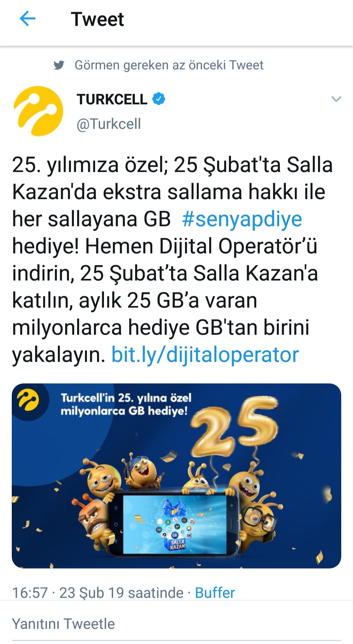Open the Turkcell profile avatar
This screenshot has width=353, height=644.
(x=38, y=111)
